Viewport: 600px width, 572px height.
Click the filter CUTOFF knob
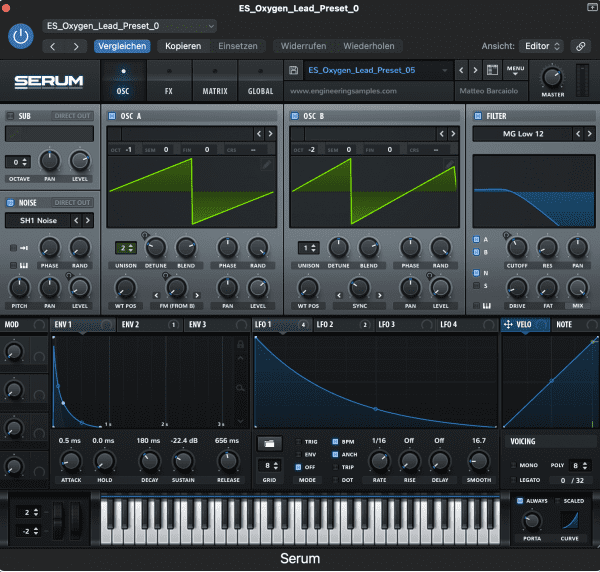(517, 248)
